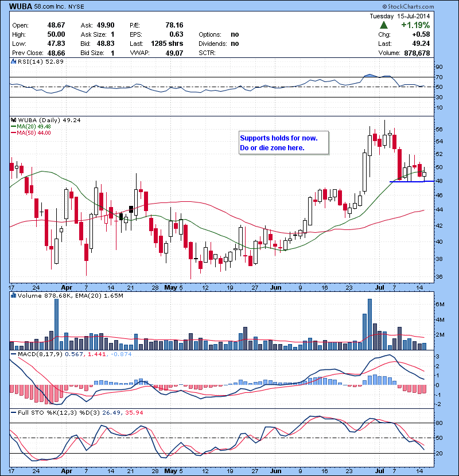The height and width of the screenshot is (476, 459).
Task: Click the 80 stochastic-scale label
Action: click(439, 423)
